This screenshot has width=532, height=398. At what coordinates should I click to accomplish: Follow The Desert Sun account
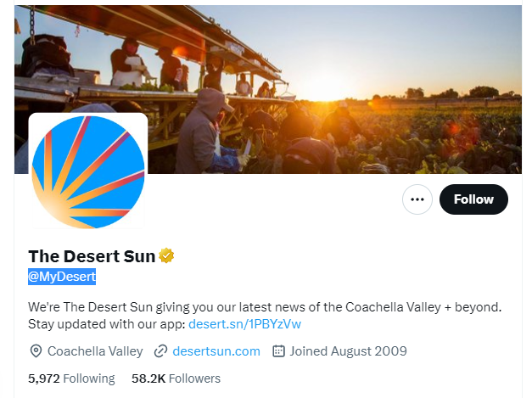tap(473, 199)
